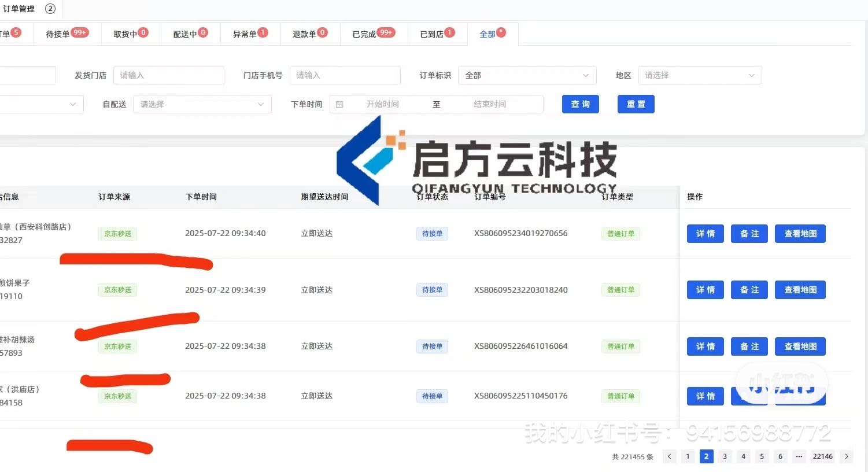Viewport: 868px width, 472px height.
Task: Click 待接单 status tag in 煎饼果子 row
Action: (x=432, y=290)
